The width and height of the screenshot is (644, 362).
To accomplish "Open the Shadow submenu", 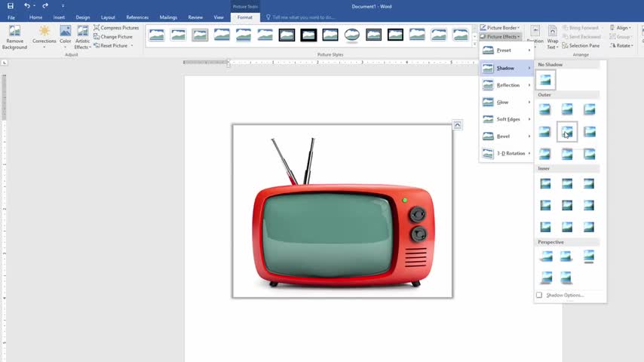I will tap(506, 68).
